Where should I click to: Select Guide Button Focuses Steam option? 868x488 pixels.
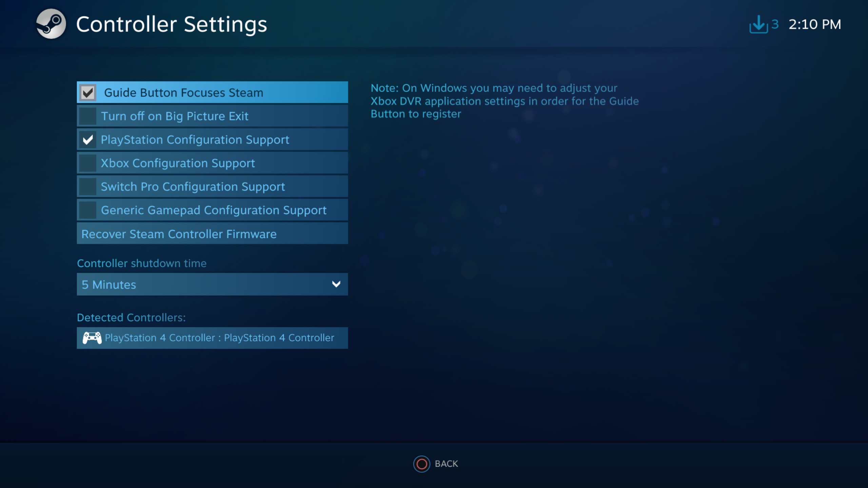[x=212, y=92]
